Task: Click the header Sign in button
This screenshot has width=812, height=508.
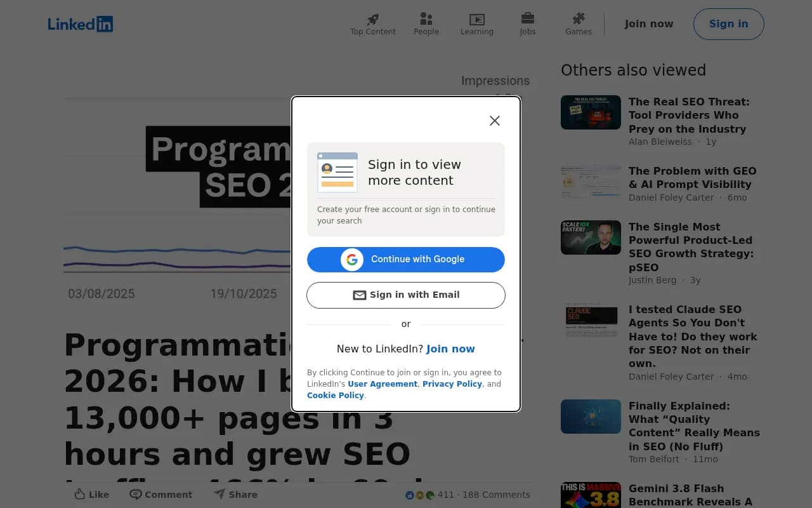Action: click(729, 24)
